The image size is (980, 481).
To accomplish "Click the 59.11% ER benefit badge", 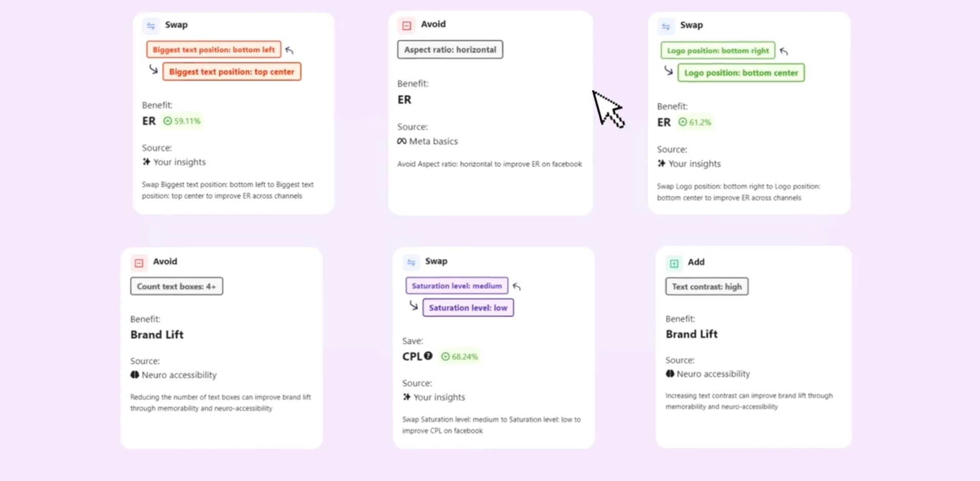I will pos(182,121).
